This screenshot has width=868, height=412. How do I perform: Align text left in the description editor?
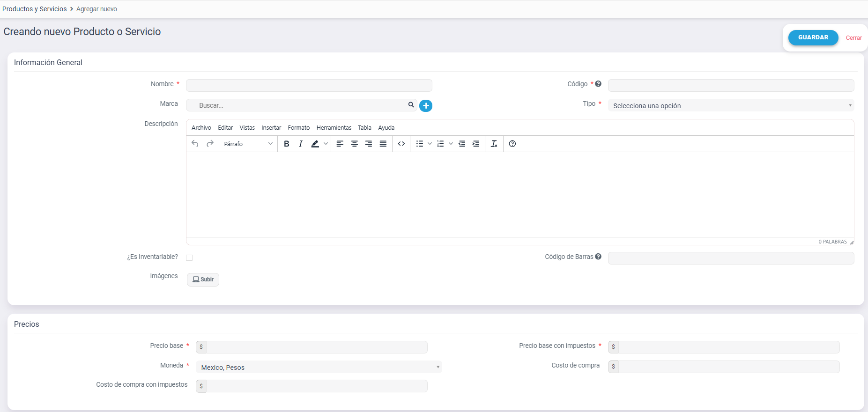click(x=340, y=144)
